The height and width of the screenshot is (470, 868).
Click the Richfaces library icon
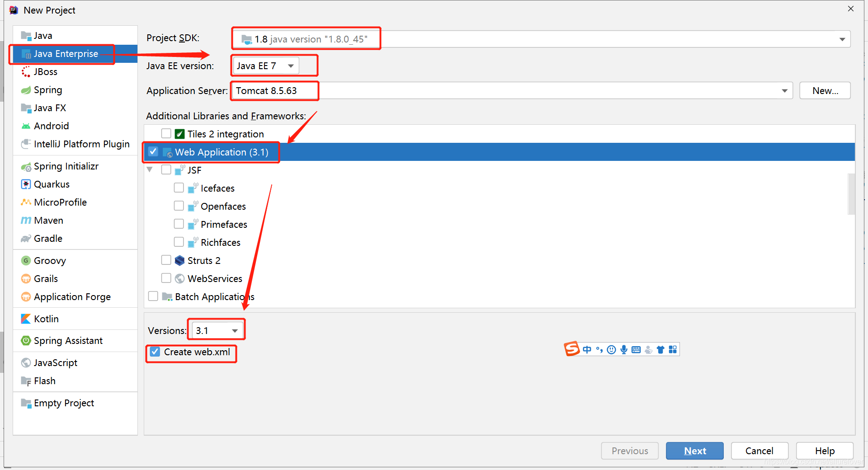point(193,242)
